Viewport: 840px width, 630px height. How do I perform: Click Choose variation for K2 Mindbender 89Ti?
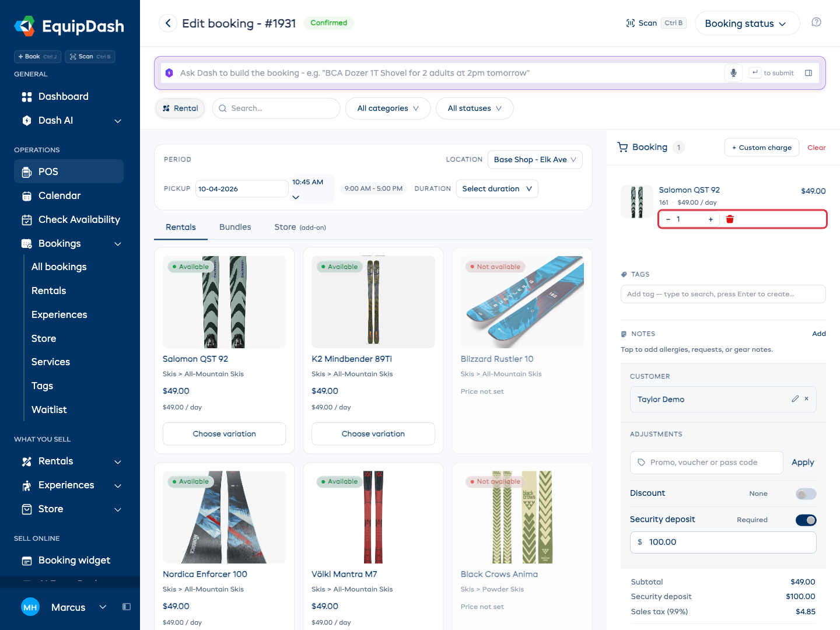coord(373,433)
